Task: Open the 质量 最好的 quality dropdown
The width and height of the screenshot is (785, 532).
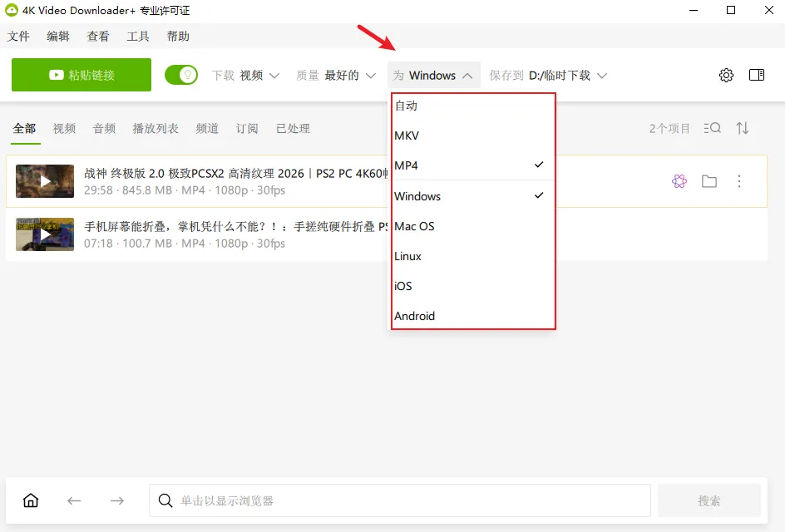Action: coord(335,76)
